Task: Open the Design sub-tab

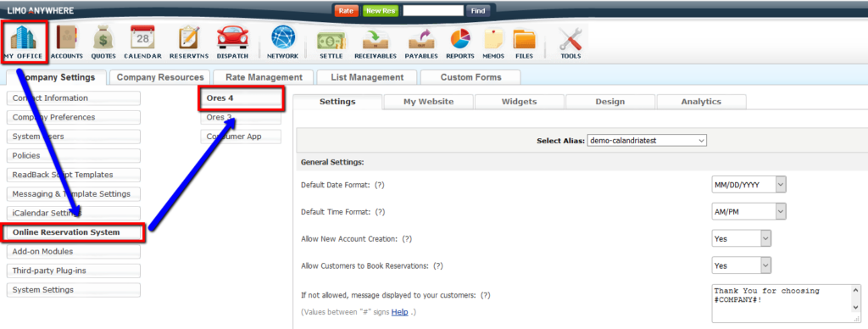Action: (x=610, y=102)
